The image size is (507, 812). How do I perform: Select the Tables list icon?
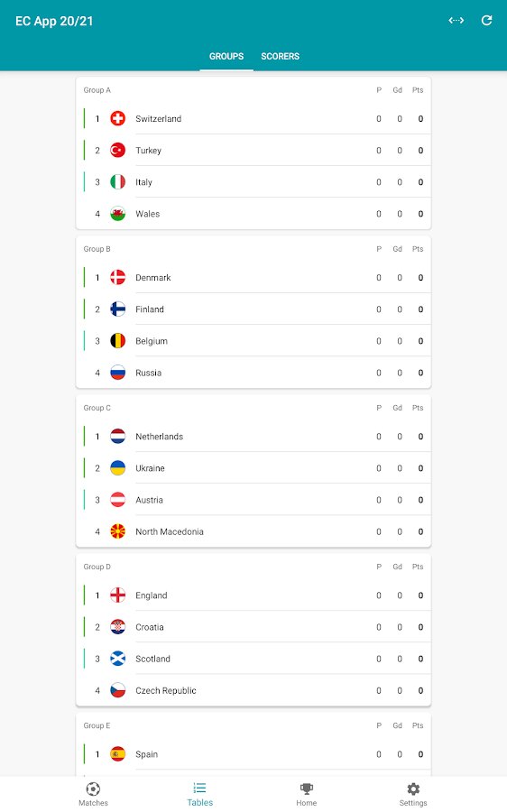coord(200,788)
